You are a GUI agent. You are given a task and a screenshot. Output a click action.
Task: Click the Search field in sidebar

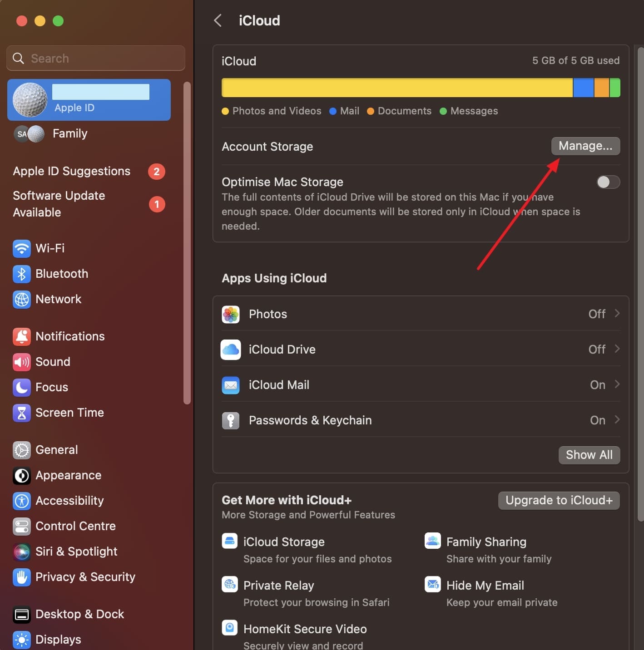click(x=96, y=58)
